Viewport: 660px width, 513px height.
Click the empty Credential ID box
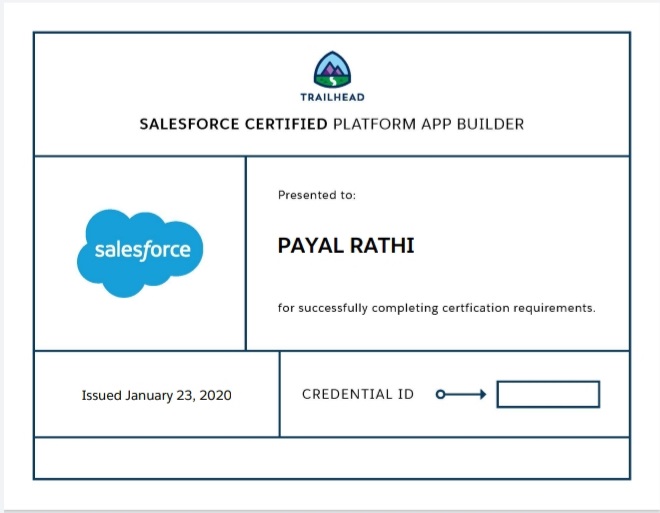[548, 394]
